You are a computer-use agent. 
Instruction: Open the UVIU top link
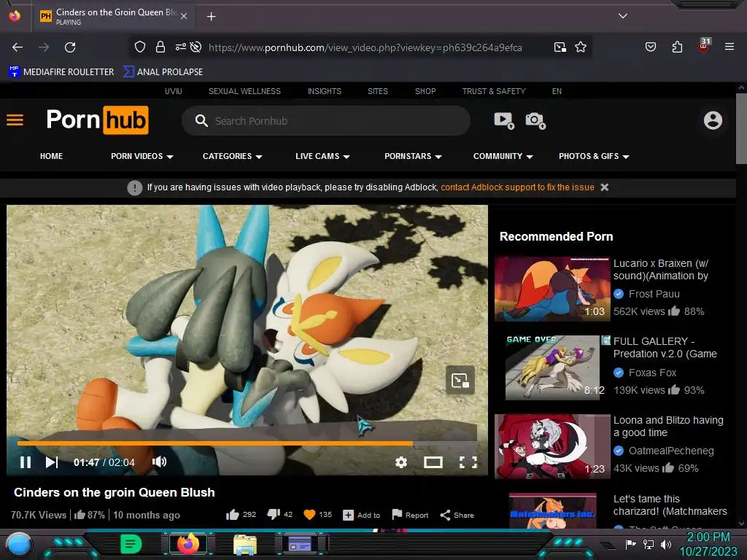[x=174, y=91]
